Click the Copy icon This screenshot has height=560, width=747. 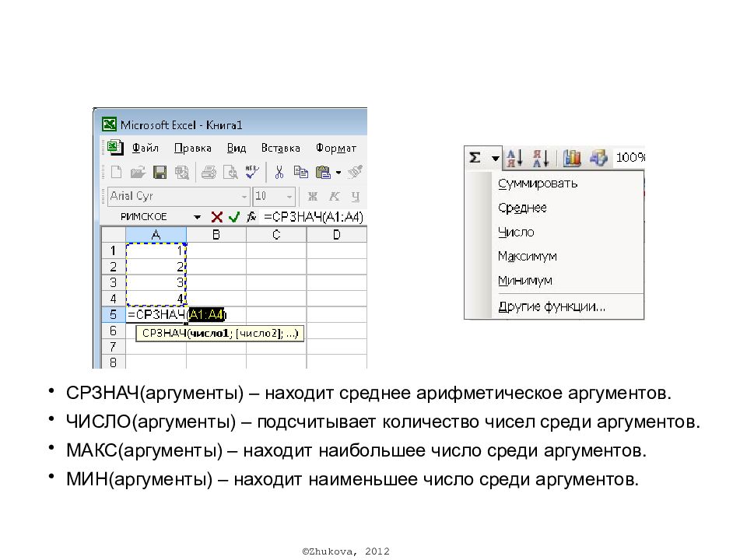[x=300, y=172]
